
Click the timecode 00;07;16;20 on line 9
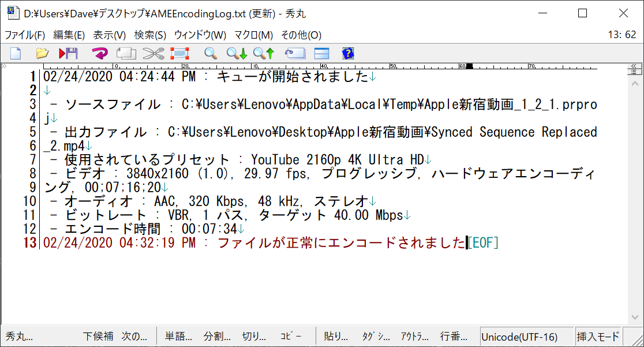123,188
